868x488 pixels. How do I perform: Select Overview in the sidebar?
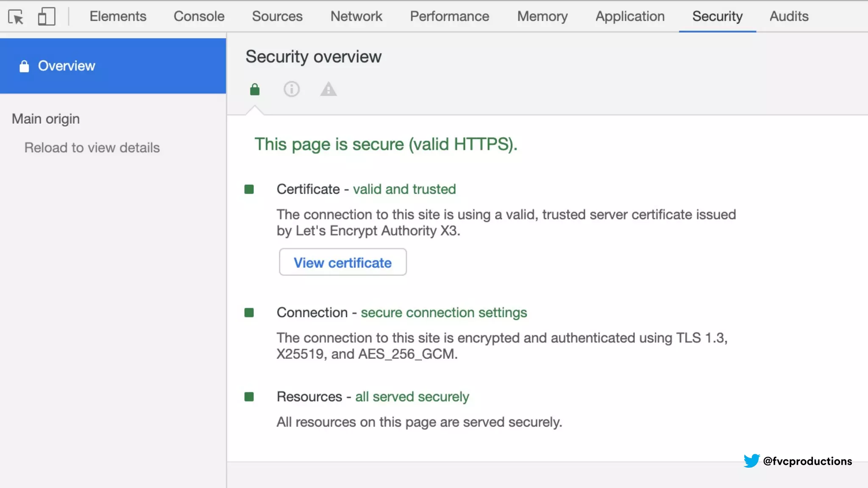click(67, 66)
